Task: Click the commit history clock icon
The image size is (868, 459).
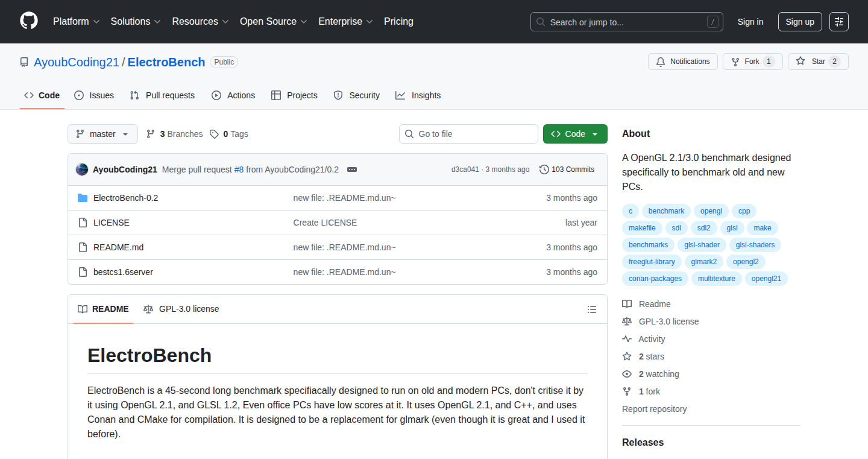Action: tap(544, 169)
